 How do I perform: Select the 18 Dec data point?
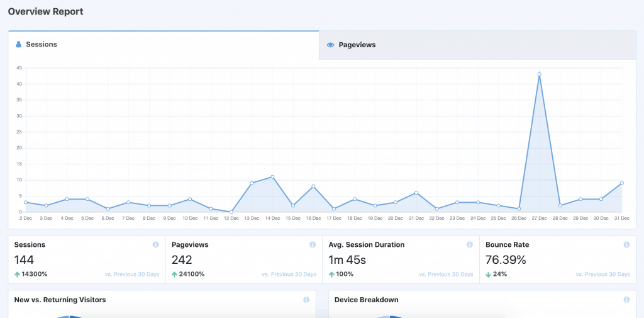click(x=355, y=199)
